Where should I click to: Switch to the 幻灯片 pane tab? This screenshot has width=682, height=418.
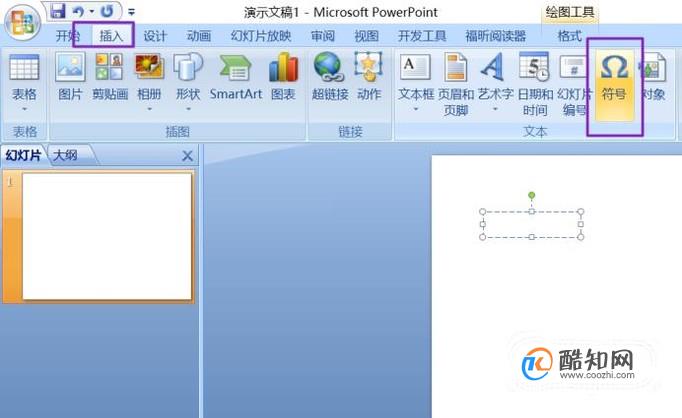23,155
